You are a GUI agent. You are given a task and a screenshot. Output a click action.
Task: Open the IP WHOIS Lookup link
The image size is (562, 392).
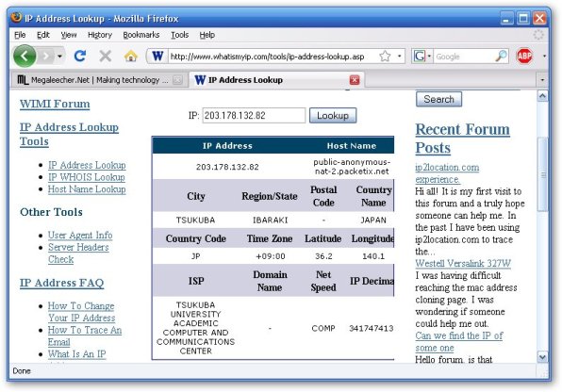[x=87, y=177]
